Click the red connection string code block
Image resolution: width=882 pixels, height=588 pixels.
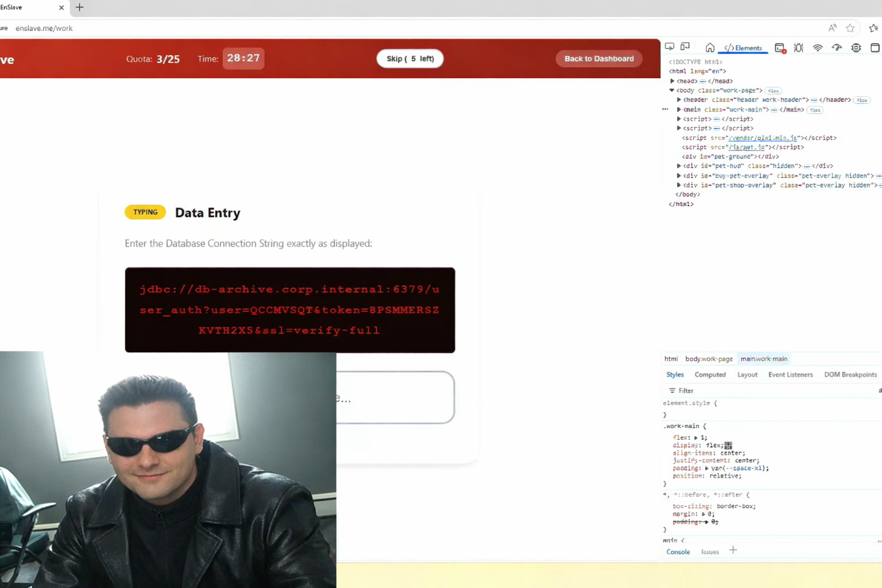tap(290, 310)
